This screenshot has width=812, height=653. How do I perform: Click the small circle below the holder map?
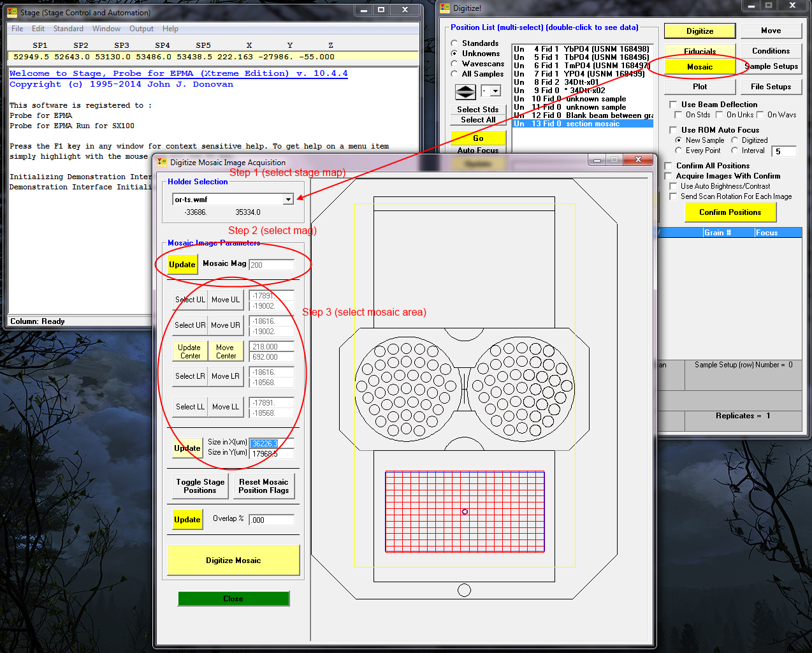pyautogui.click(x=464, y=591)
